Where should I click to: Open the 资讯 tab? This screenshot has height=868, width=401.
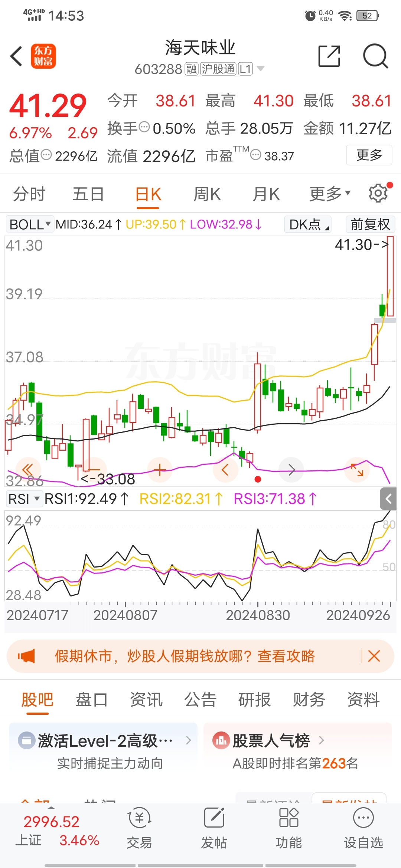click(x=146, y=700)
